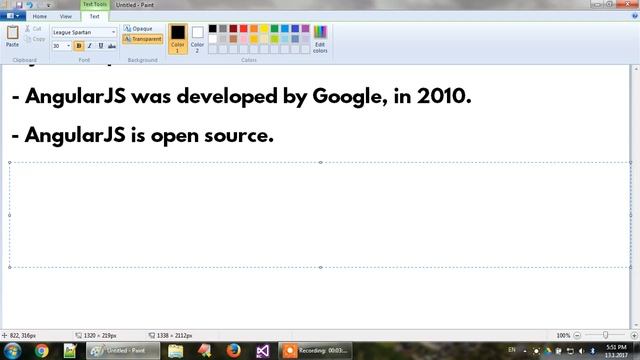This screenshot has height=360, width=640.
Task: Toggle Strikethrough formatting
Action: (112, 46)
